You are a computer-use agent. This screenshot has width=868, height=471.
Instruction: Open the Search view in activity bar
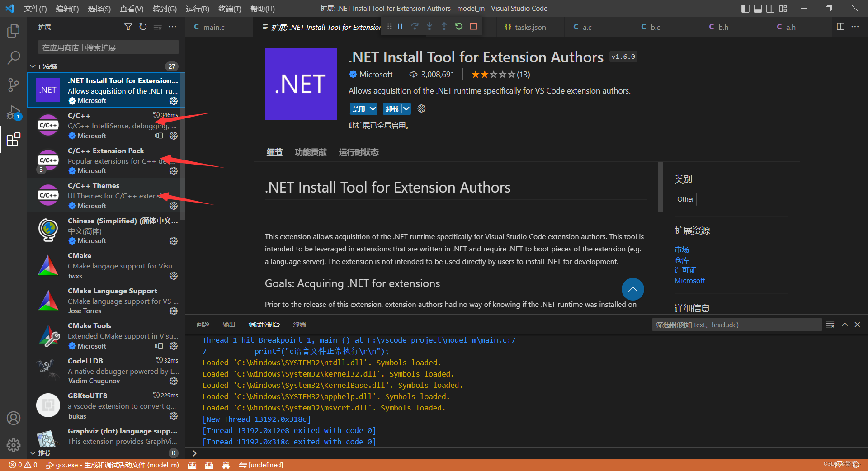pyautogui.click(x=14, y=57)
